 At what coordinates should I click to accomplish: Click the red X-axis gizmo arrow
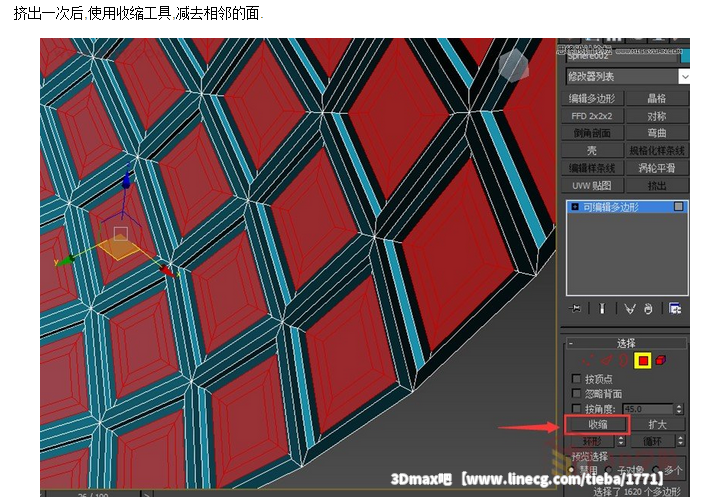click(x=167, y=270)
